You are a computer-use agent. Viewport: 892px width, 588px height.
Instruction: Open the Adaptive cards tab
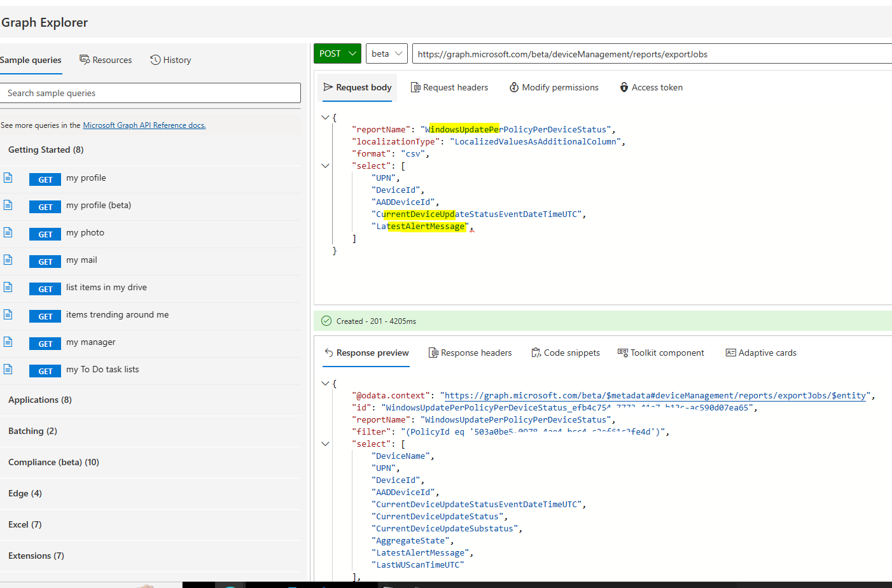(761, 353)
